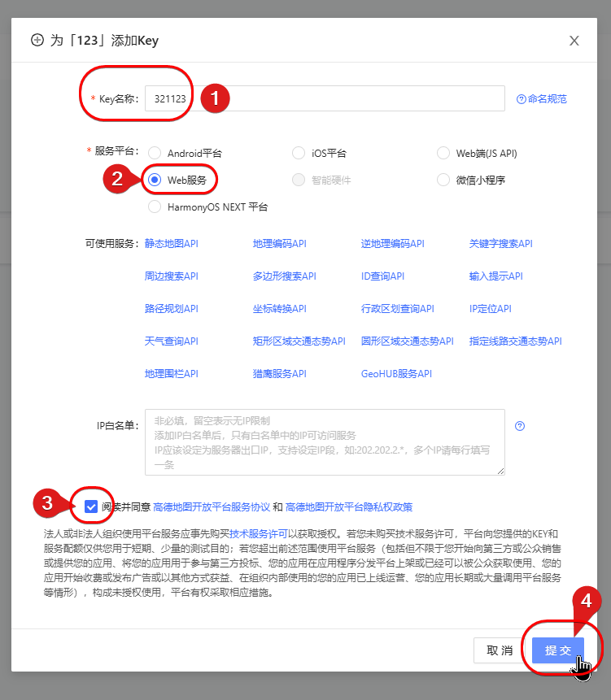
Task: Select the Android平台 radio button
Action: (155, 153)
